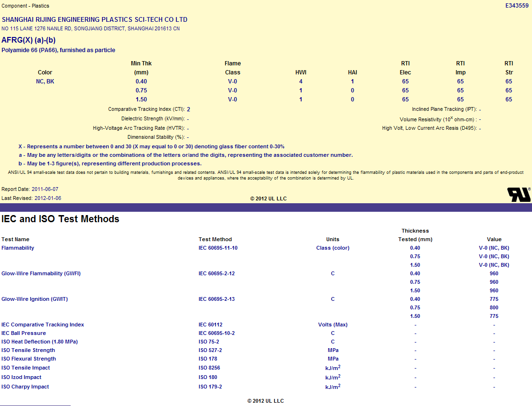Click the Dimensional Stability (%) label
This screenshot has height=406, width=532.
coord(156,137)
